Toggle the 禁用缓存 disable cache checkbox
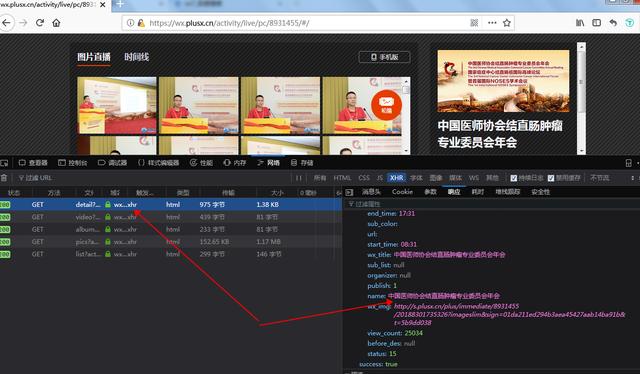 (x=551, y=178)
